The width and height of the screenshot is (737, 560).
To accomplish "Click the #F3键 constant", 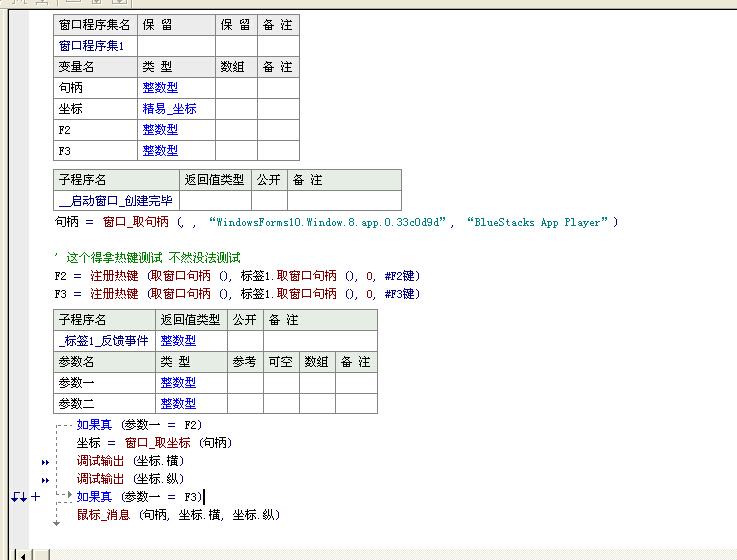I will click(x=402, y=294).
